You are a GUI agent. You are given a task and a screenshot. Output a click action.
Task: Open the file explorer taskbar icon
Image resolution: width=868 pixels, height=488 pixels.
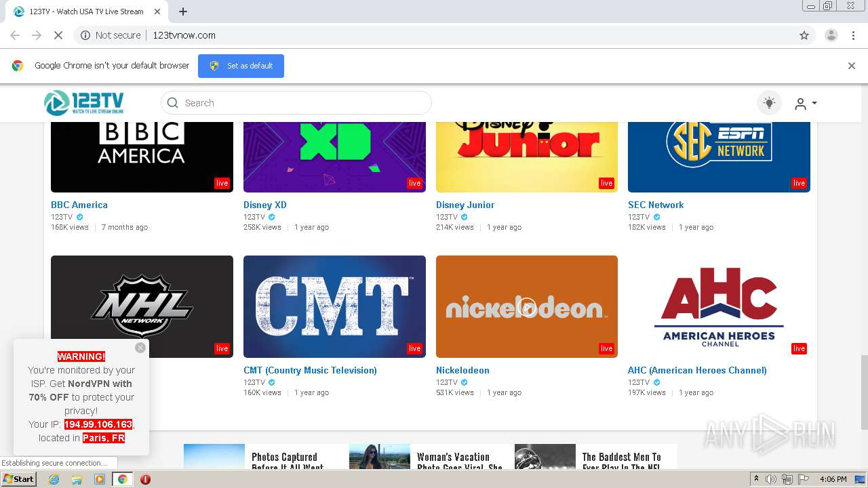pos(77,479)
